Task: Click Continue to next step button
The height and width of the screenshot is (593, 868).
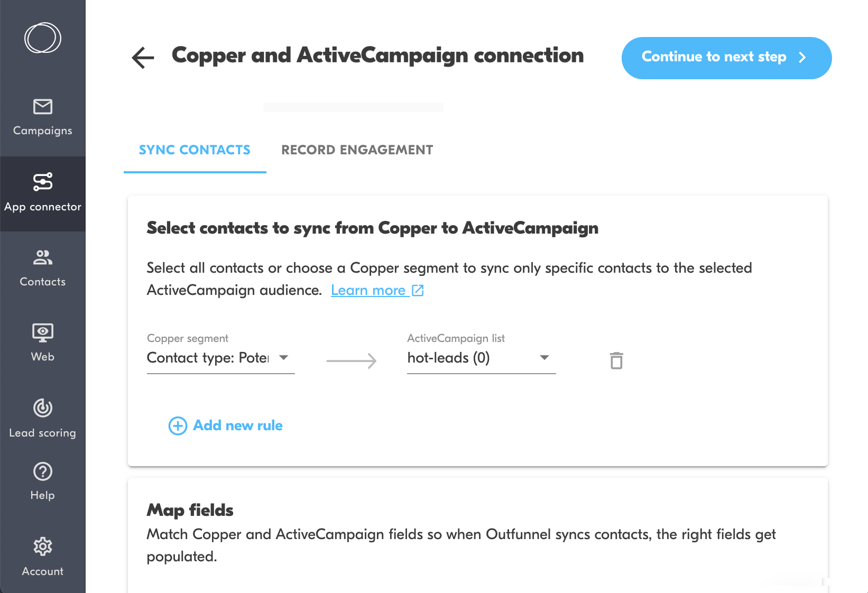Action: (x=726, y=58)
